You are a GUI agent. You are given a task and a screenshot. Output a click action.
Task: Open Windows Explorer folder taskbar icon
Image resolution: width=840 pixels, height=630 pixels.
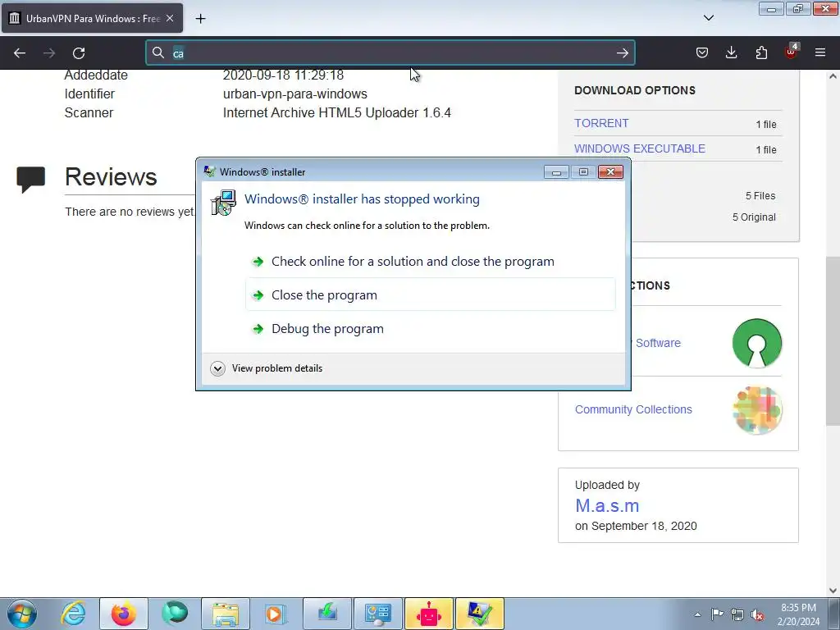(x=226, y=614)
